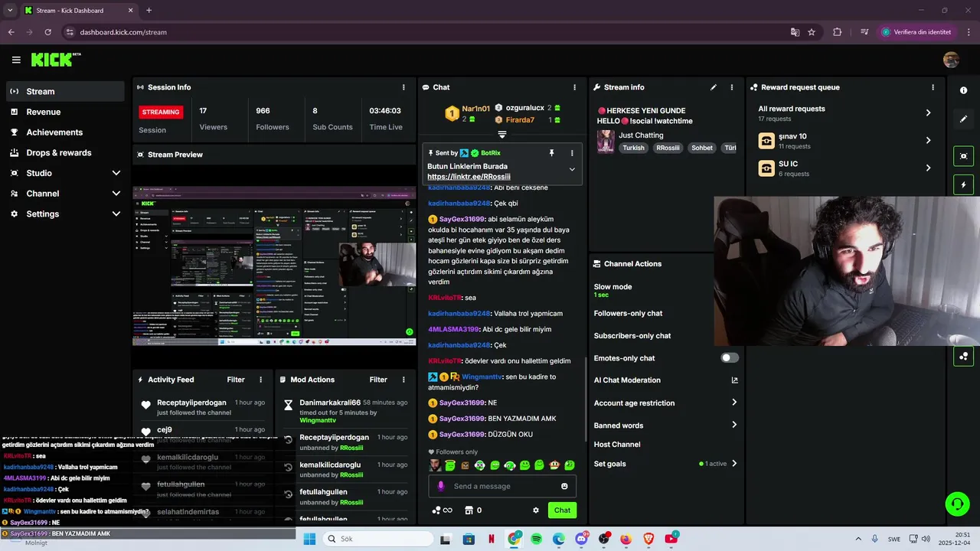Open şınav 10 reward requests
Image resolution: width=980 pixels, height=551 pixels.
845,141
